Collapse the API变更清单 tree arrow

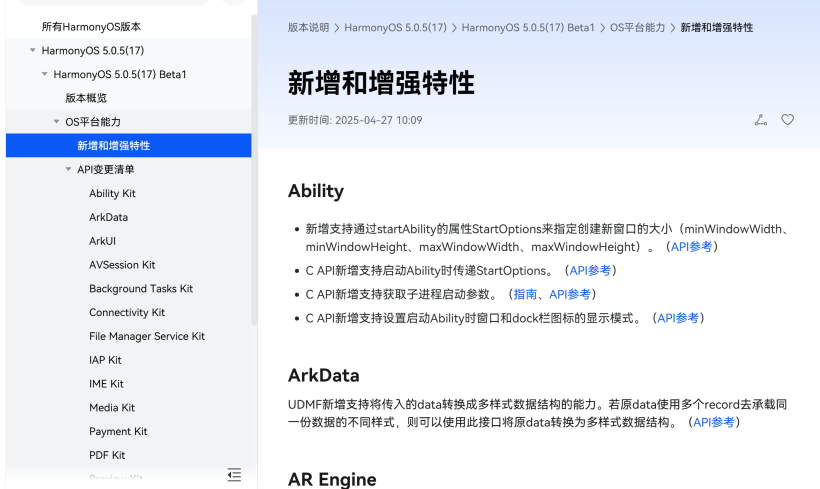pos(69,169)
